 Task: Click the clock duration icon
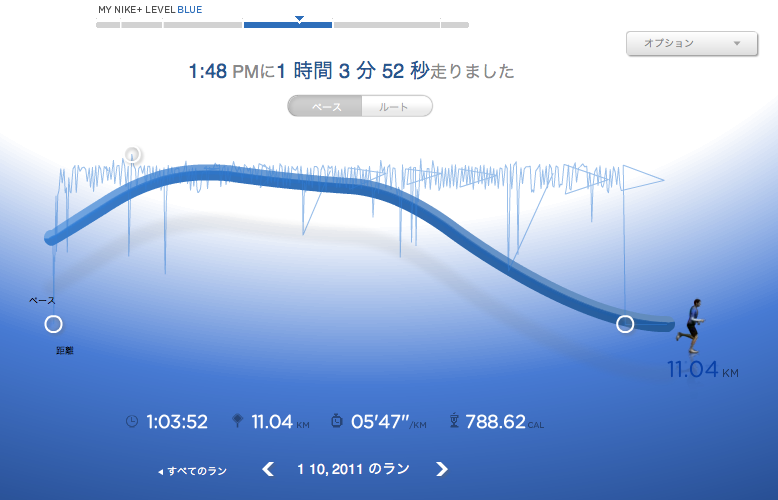131,422
